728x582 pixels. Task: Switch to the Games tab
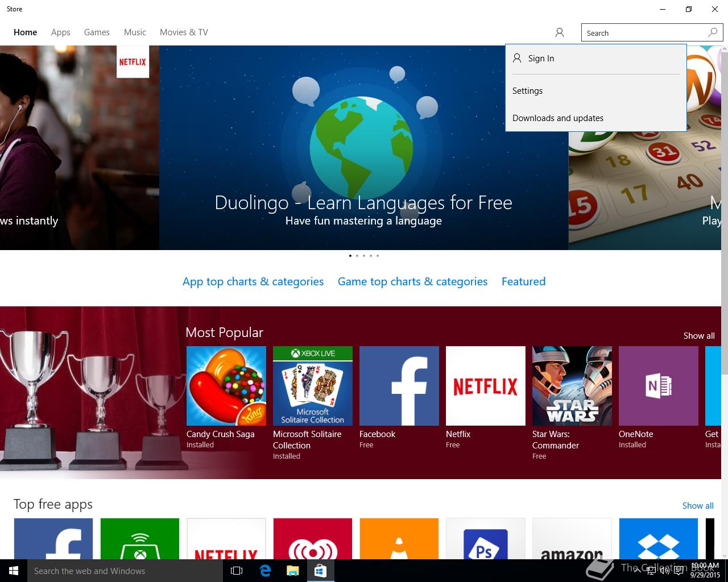click(x=97, y=32)
